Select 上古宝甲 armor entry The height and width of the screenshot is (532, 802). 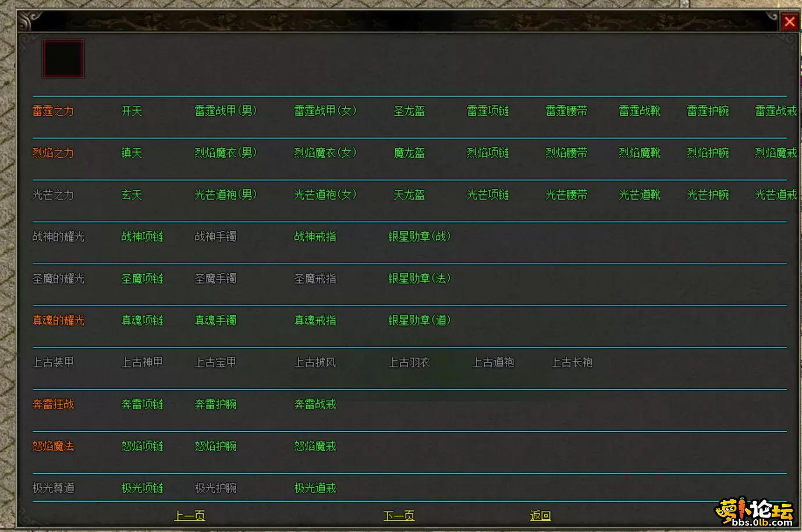tap(215, 362)
